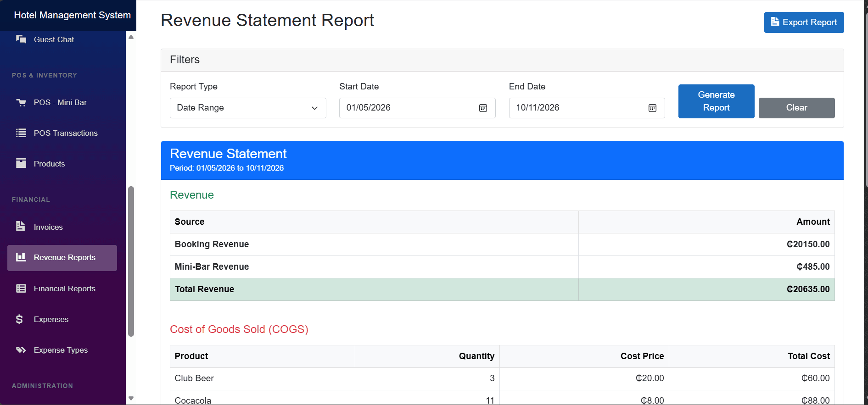Click the Club Beer cost price ₵20.00
This screenshot has width=868, height=405.
point(650,378)
